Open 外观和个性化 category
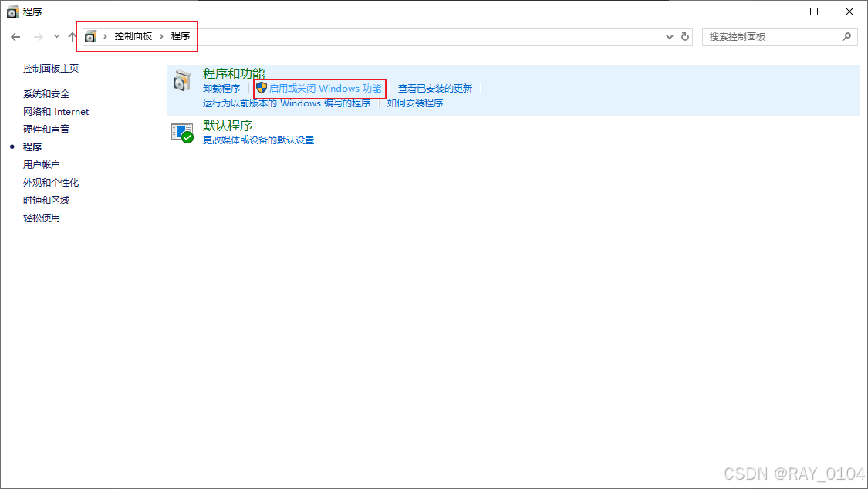 click(51, 183)
